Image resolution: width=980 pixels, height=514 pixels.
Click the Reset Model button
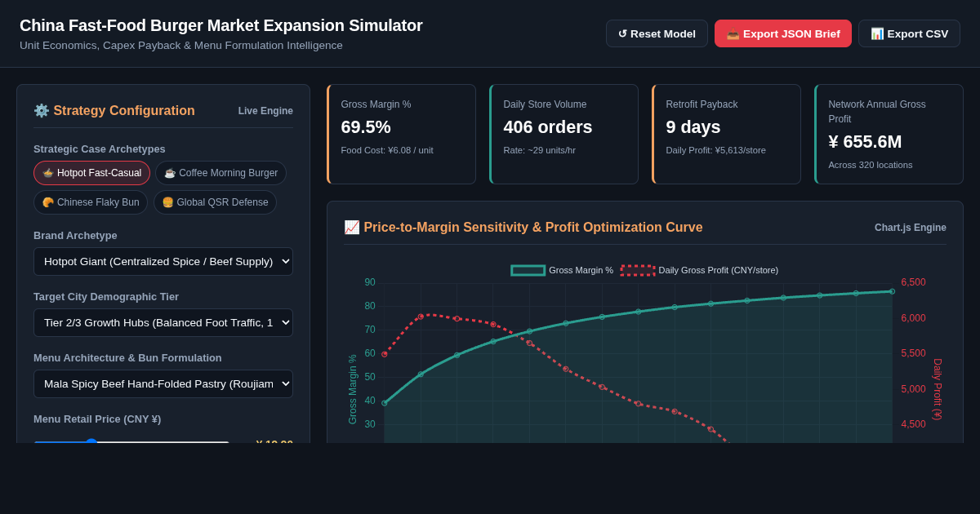657,33
